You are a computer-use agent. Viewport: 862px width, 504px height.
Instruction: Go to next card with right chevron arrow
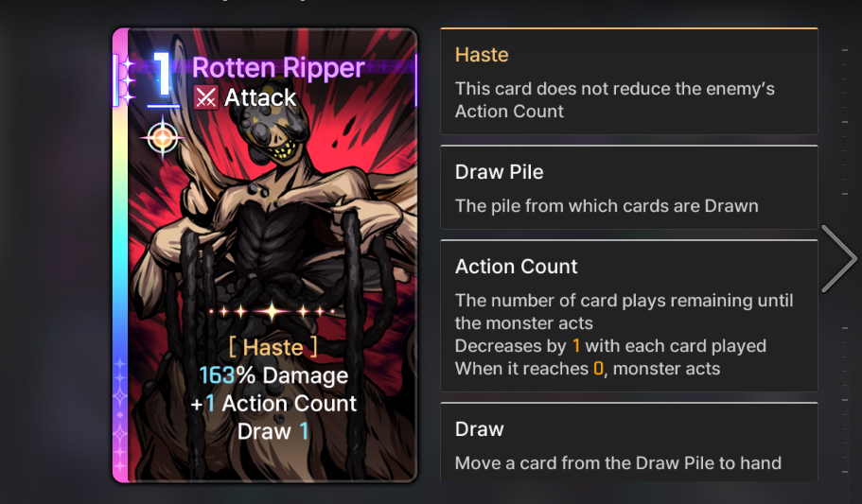[x=839, y=258]
